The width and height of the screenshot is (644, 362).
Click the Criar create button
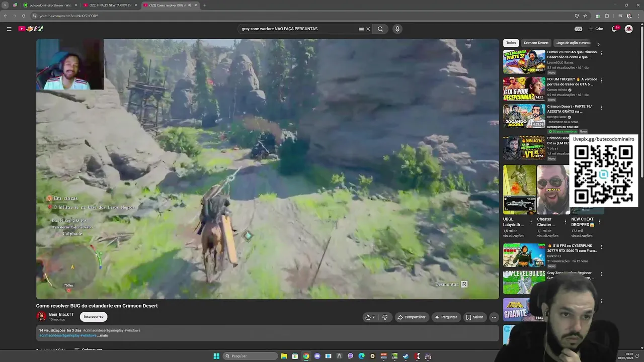pos(596,29)
